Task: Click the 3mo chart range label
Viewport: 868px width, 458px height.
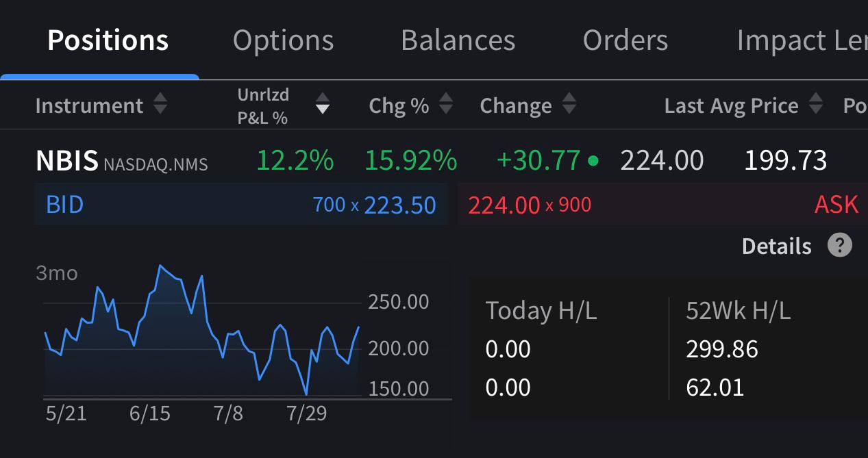Action: coord(57,273)
